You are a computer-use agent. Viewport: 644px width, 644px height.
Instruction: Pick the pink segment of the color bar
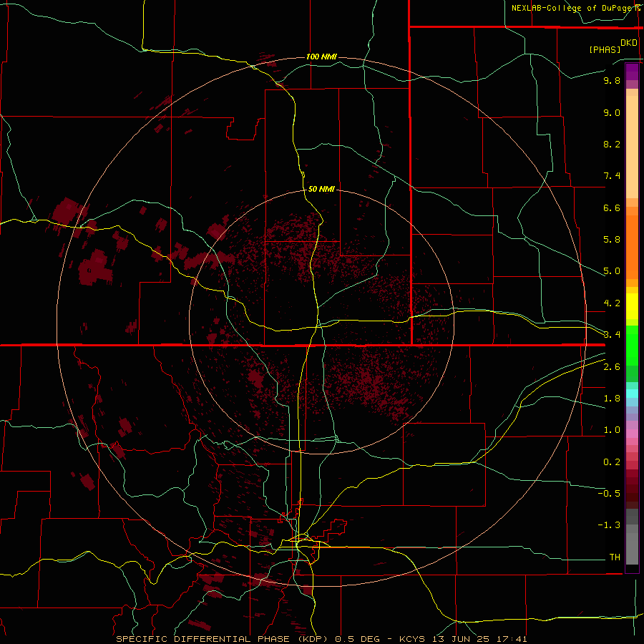pos(632,434)
